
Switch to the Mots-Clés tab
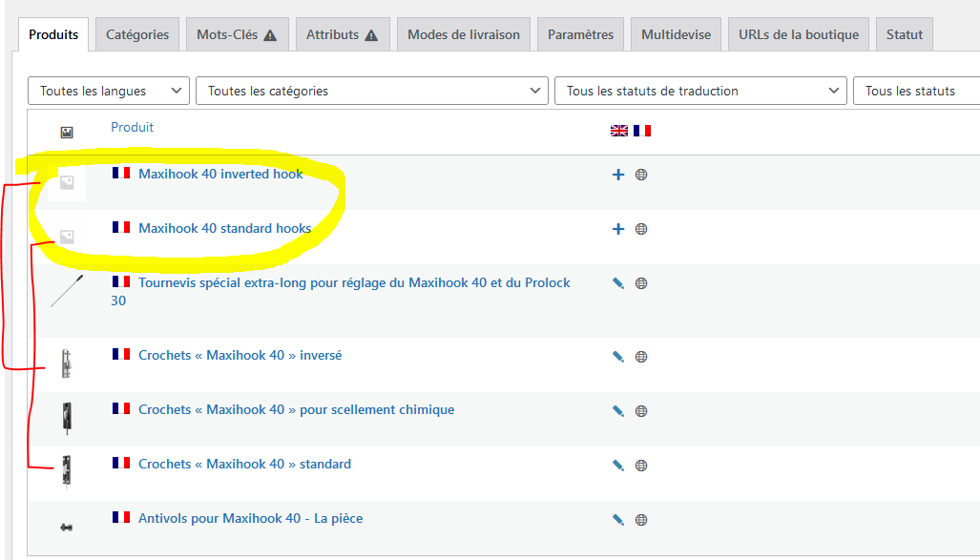tap(238, 34)
